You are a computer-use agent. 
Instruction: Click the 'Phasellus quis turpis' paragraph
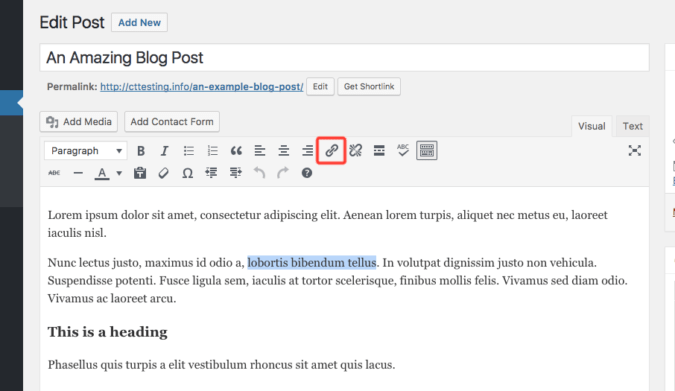coord(221,365)
